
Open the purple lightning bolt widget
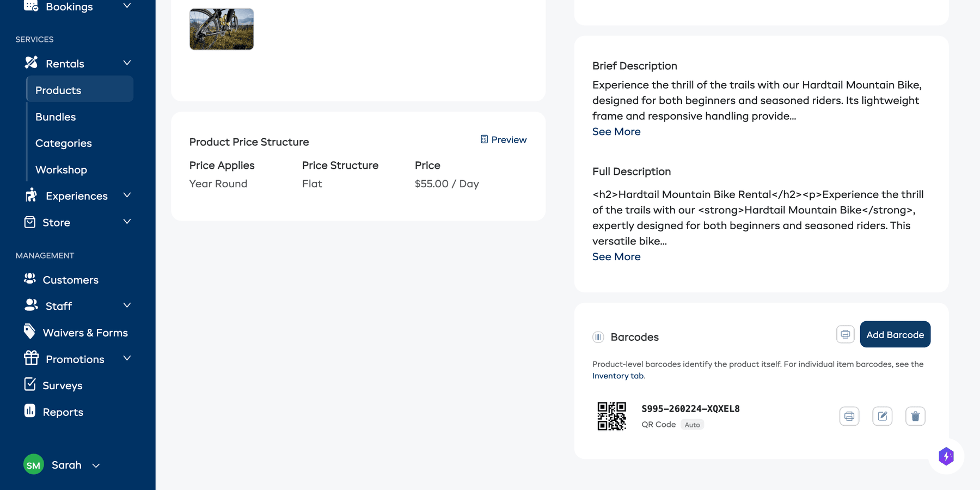[946, 456]
